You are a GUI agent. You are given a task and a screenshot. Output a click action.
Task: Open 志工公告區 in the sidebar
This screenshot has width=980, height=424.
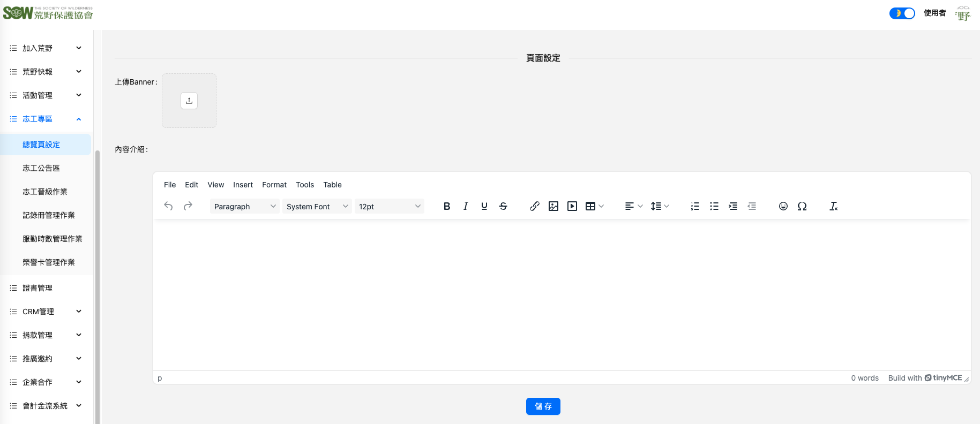(41, 168)
